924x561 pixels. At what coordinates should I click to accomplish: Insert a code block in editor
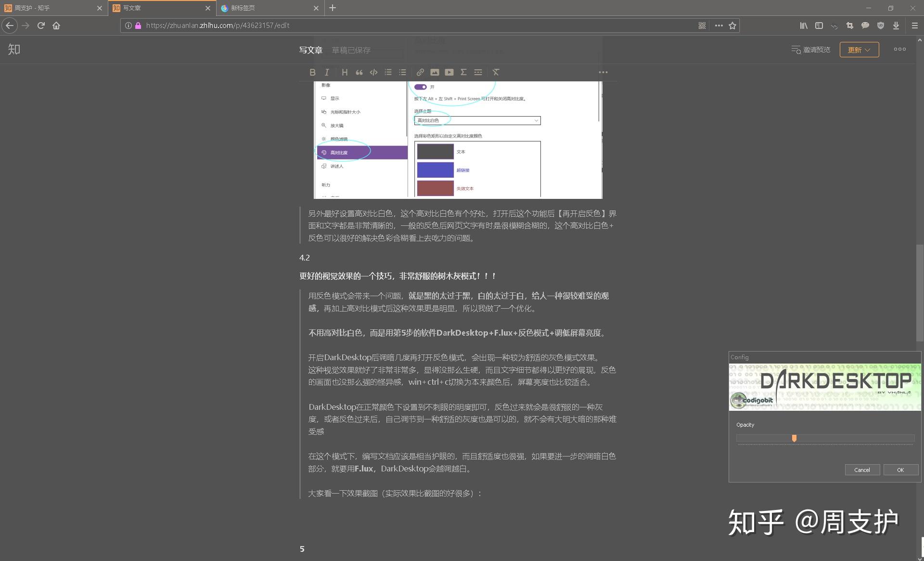(x=373, y=72)
